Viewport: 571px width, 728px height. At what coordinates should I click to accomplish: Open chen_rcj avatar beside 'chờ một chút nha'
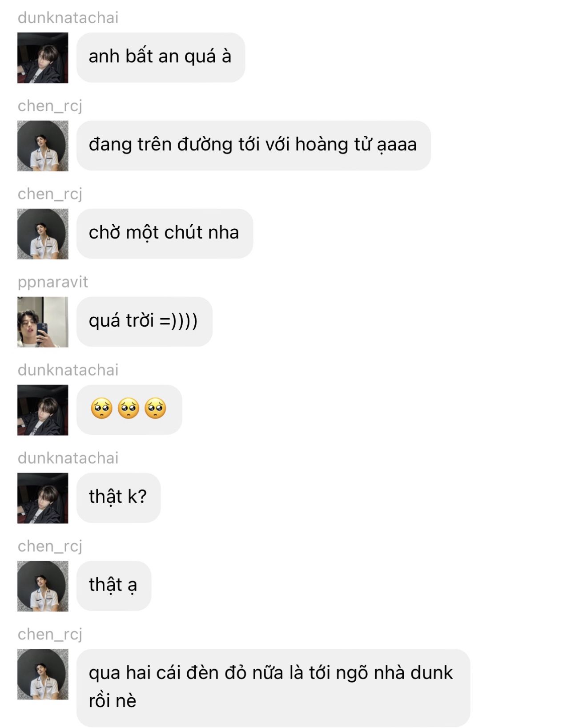[x=43, y=234]
